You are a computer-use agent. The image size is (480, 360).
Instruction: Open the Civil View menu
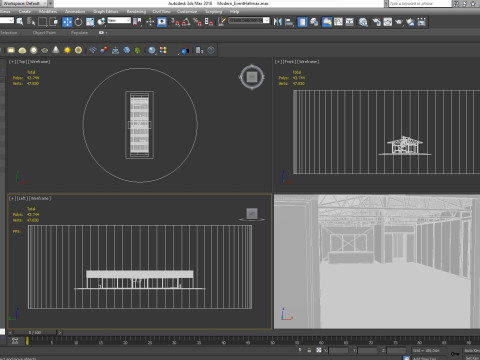(162, 11)
